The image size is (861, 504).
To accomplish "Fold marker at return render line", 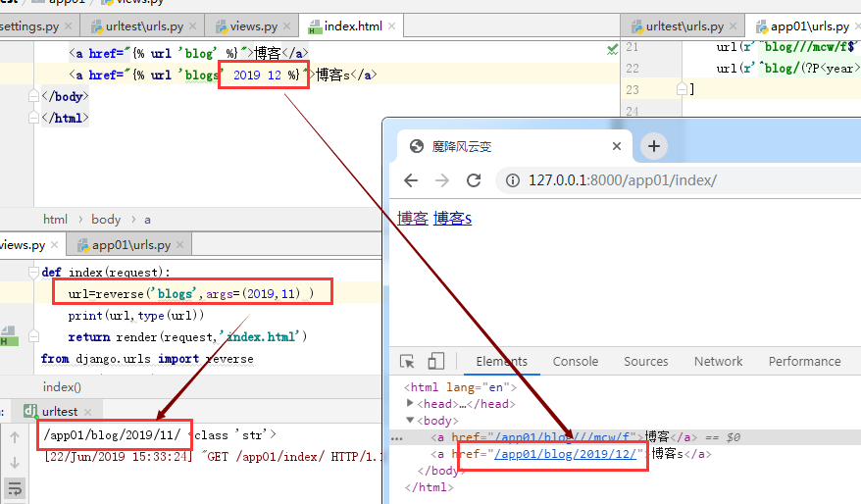I will (33, 336).
